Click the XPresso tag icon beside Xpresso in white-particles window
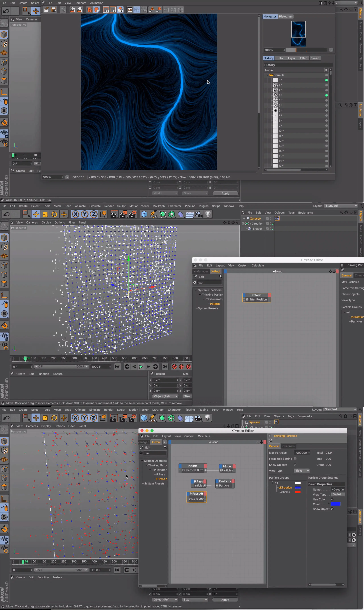The height and width of the screenshot is (610, 364). pos(277,218)
